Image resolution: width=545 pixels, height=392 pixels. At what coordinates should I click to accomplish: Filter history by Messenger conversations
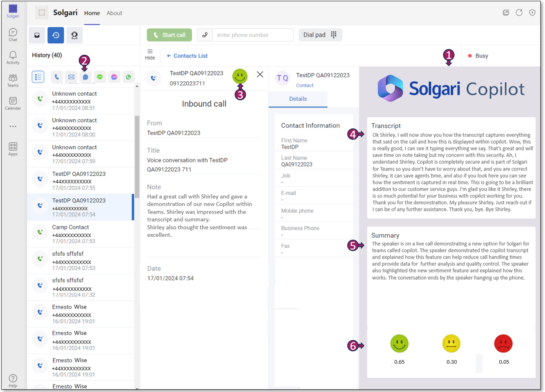coord(114,77)
